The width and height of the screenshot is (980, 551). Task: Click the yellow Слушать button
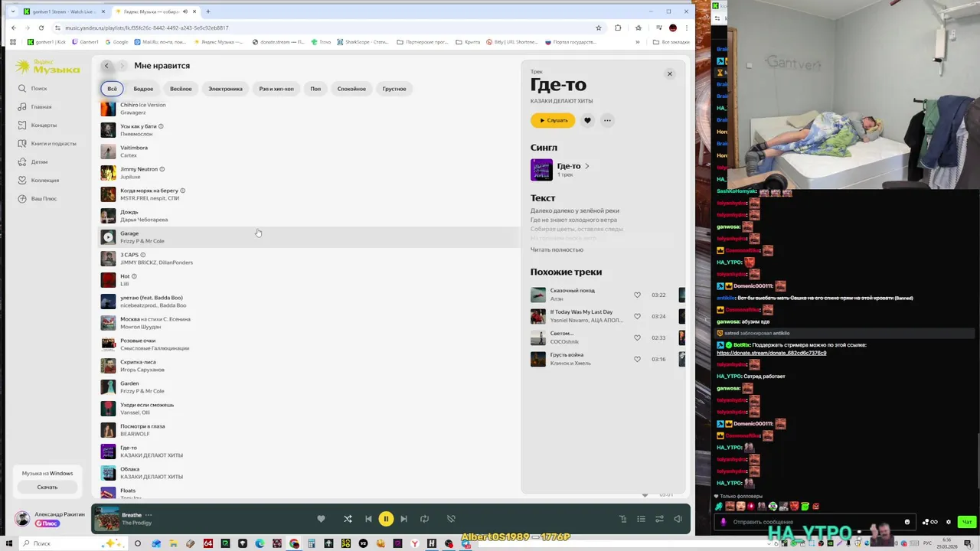[x=553, y=120]
